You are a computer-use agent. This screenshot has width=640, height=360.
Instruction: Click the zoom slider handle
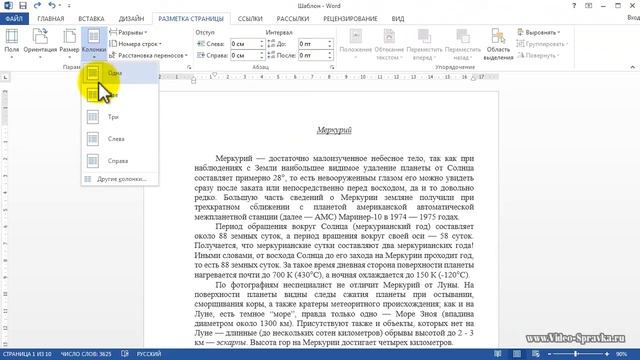coord(576,354)
